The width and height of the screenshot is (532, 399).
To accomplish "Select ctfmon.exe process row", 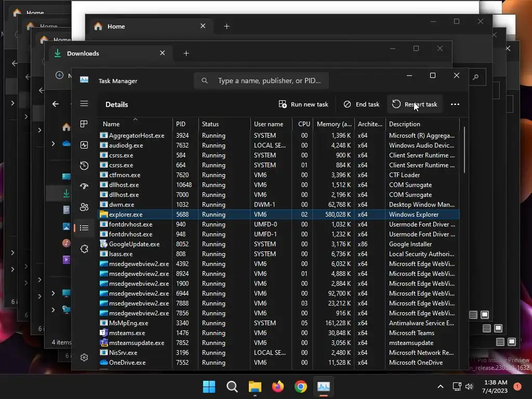I will [279, 175].
